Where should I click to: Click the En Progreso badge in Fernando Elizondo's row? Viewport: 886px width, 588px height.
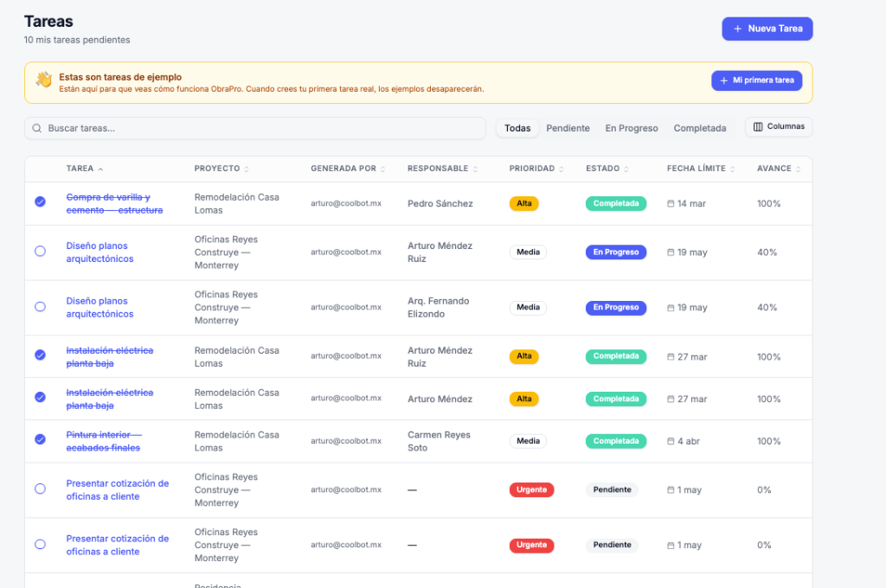[616, 308]
